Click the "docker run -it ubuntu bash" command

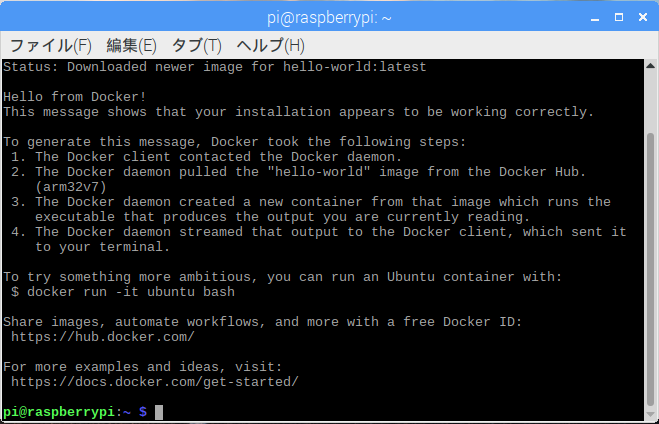click(129, 292)
